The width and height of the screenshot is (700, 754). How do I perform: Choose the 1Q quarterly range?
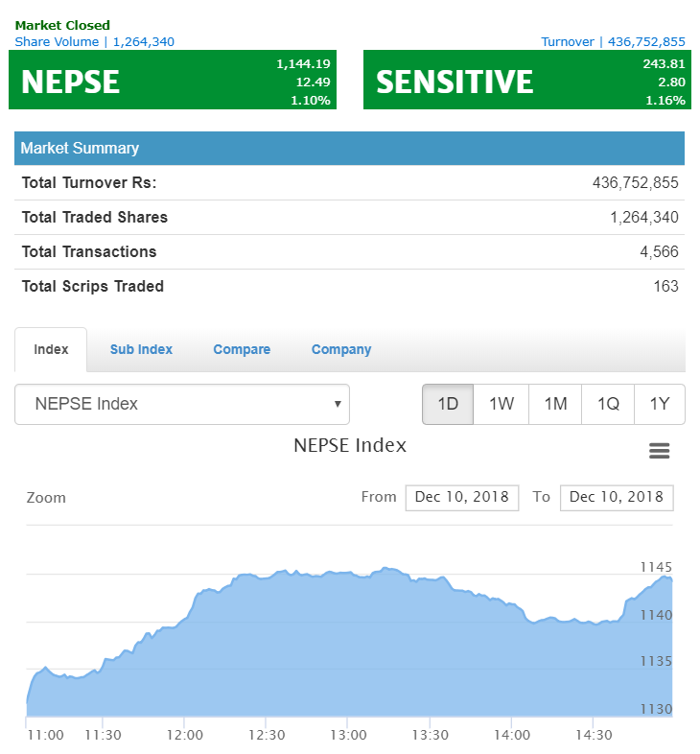[x=608, y=404]
